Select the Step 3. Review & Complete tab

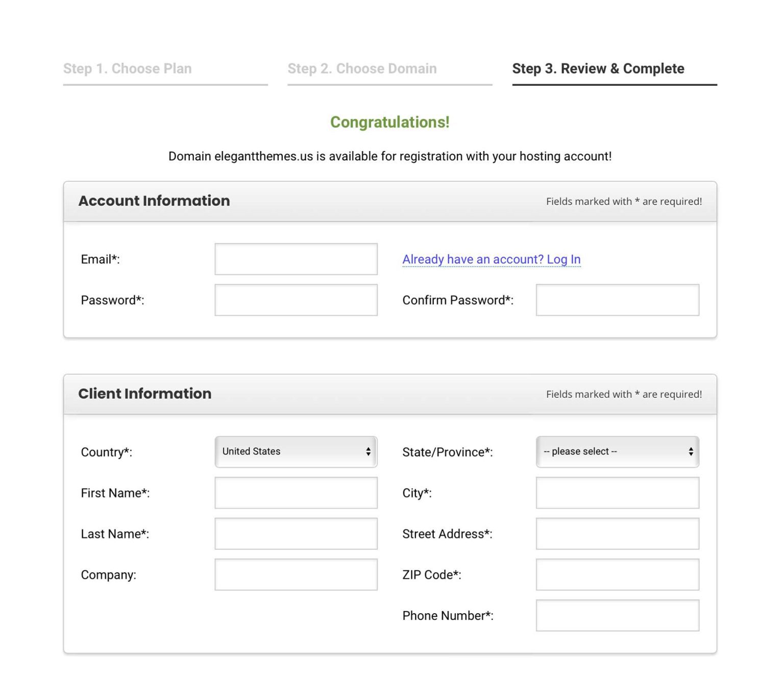tap(598, 68)
